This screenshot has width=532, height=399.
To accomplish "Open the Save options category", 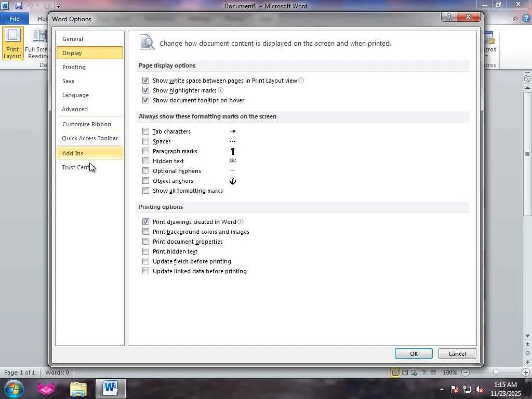I will click(89, 81).
